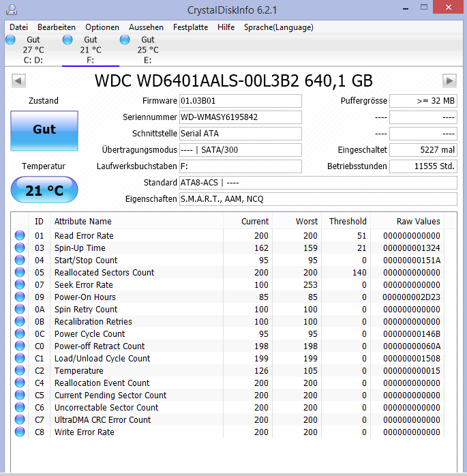Image resolution: width=467 pixels, height=476 pixels.
Task: Click the status dot of Write Error Rate
Action: click(x=20, y=432)
